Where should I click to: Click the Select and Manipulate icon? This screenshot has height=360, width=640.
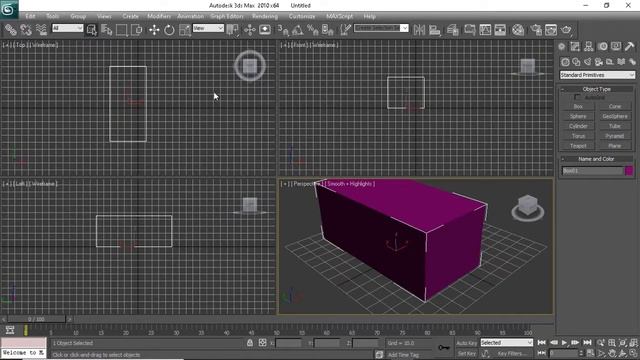tap(249, 29)
